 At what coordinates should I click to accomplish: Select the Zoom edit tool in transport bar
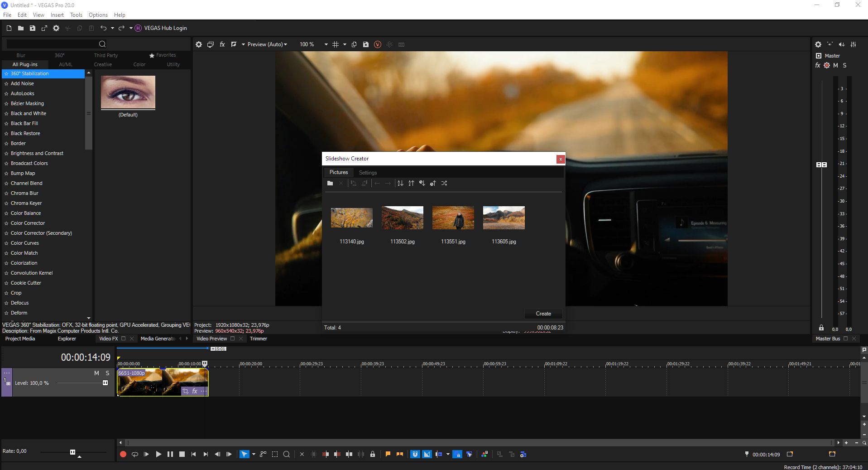coord(287,454)
